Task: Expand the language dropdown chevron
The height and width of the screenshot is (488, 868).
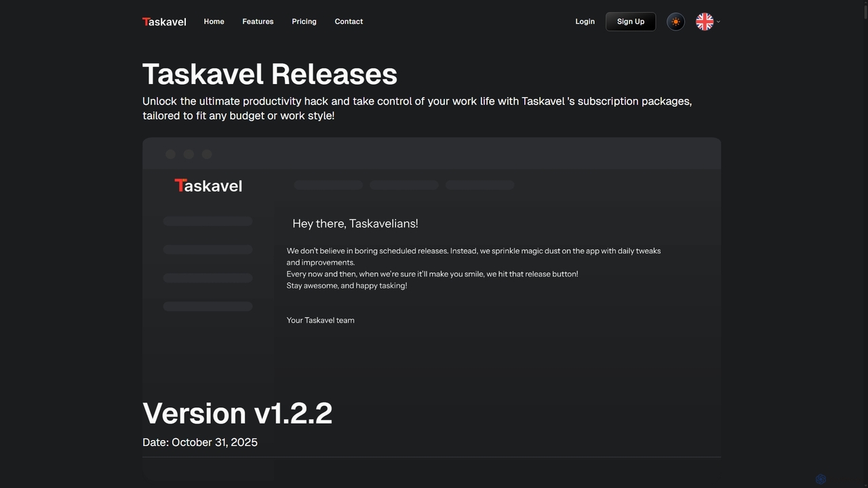Action: pos(718,22)
